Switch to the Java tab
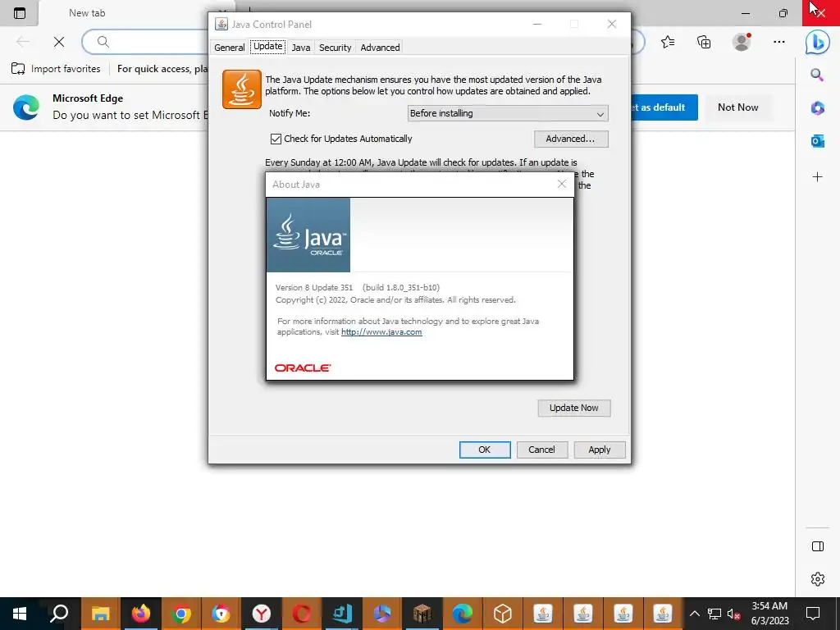Image resolution: width=840 pixels, height=630 pixels. tap(300, 47)
